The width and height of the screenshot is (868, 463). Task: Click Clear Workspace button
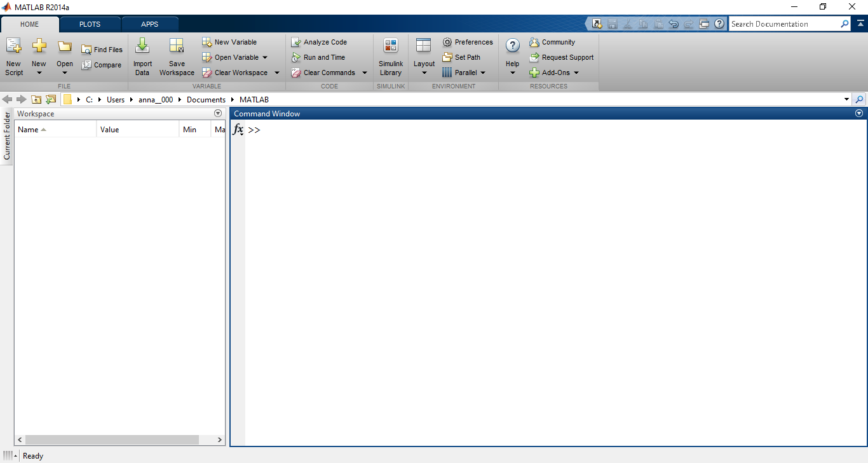point(234,73)
